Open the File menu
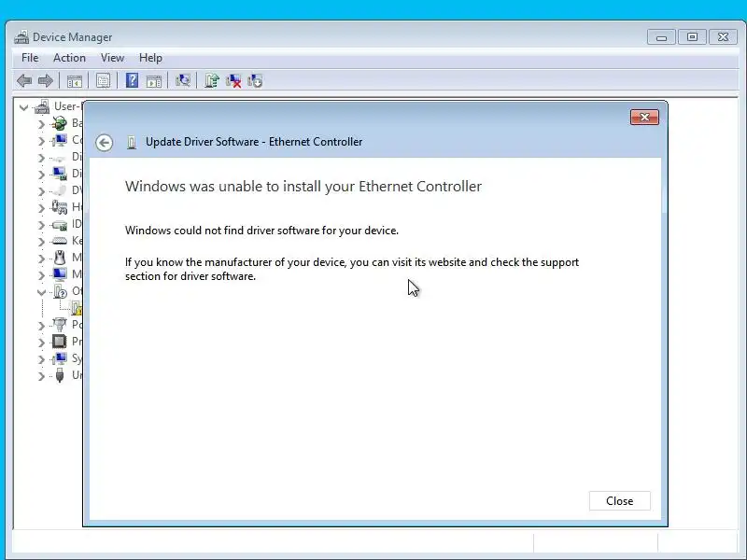This screenshot has height=560, width=747. [30, 58]
